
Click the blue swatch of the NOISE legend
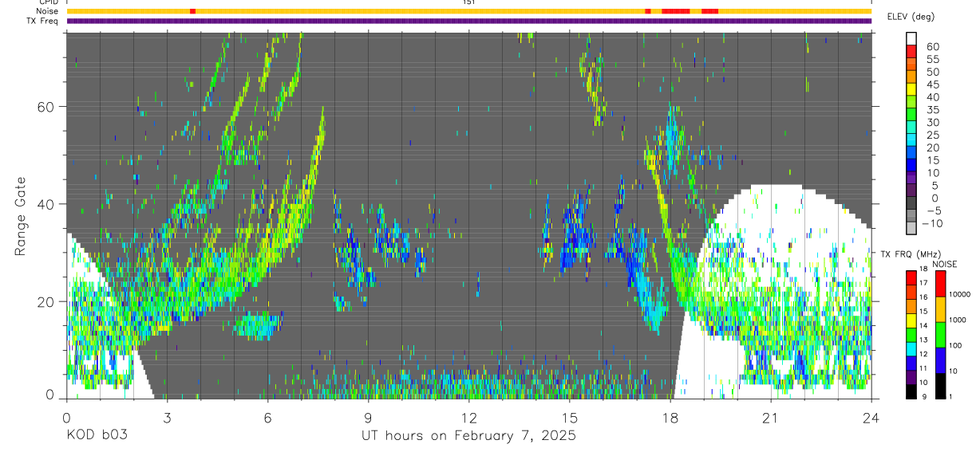(x=940, y=360)
